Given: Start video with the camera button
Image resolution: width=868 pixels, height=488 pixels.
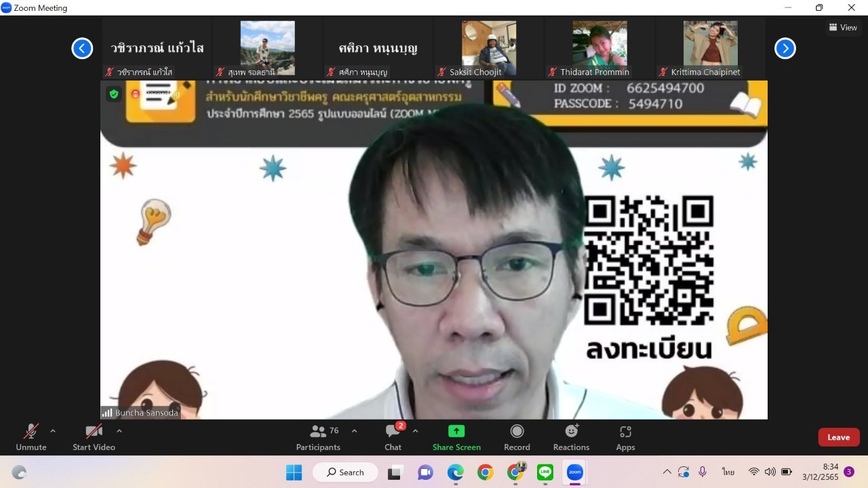Looking at the screenshot, I should tap(94, 438).
